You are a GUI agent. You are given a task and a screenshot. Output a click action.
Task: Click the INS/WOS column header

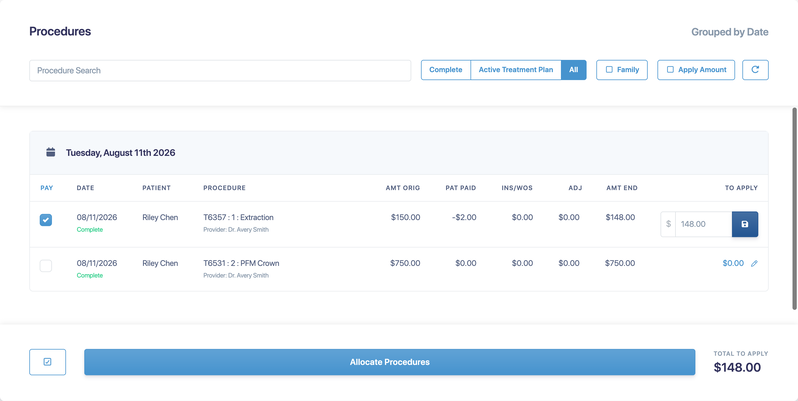point(517,188)
